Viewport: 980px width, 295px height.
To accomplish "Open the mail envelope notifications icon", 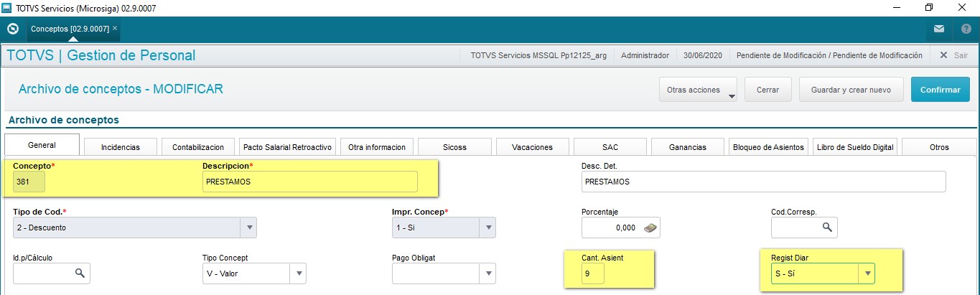I will pyautogui.click(x=939, y=29).
